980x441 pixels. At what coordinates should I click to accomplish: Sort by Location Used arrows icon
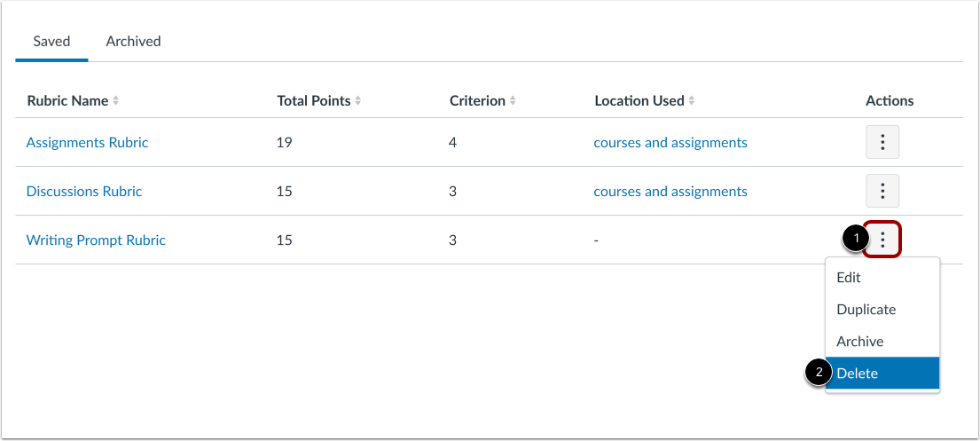[x=693, y=101]
